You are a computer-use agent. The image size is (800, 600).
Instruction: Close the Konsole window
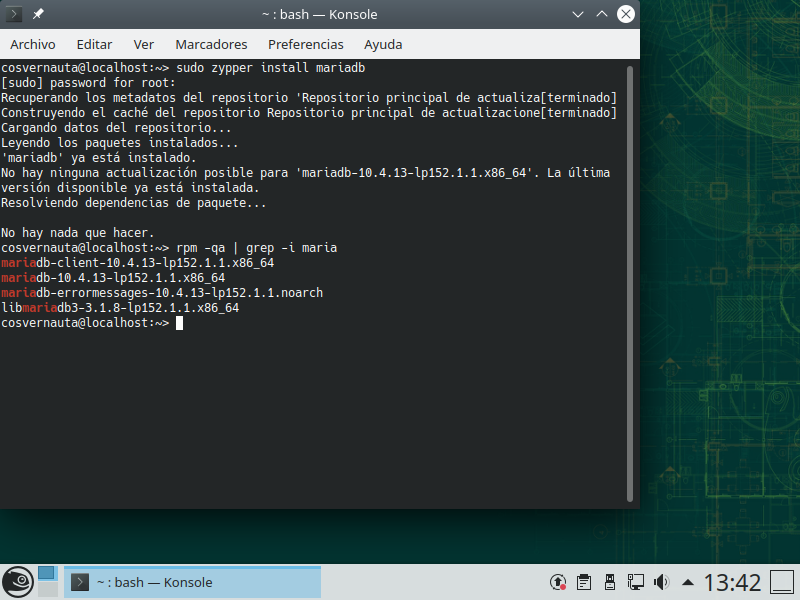coord(626,14)
